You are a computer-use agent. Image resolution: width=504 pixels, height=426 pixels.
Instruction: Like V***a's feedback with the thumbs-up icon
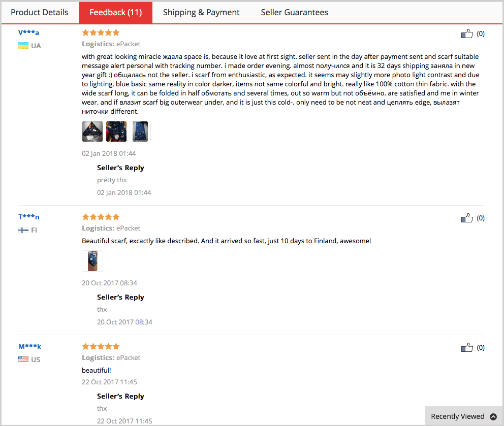(467, 34)
